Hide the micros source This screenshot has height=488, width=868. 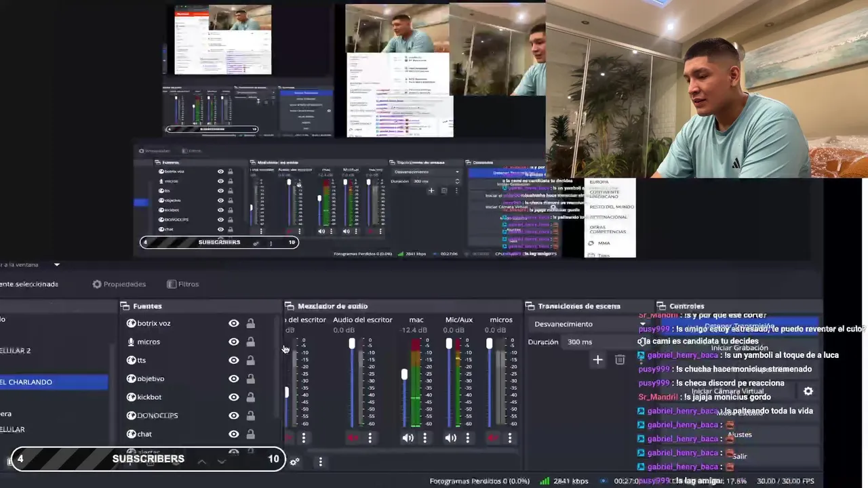(x=234, y=342)
